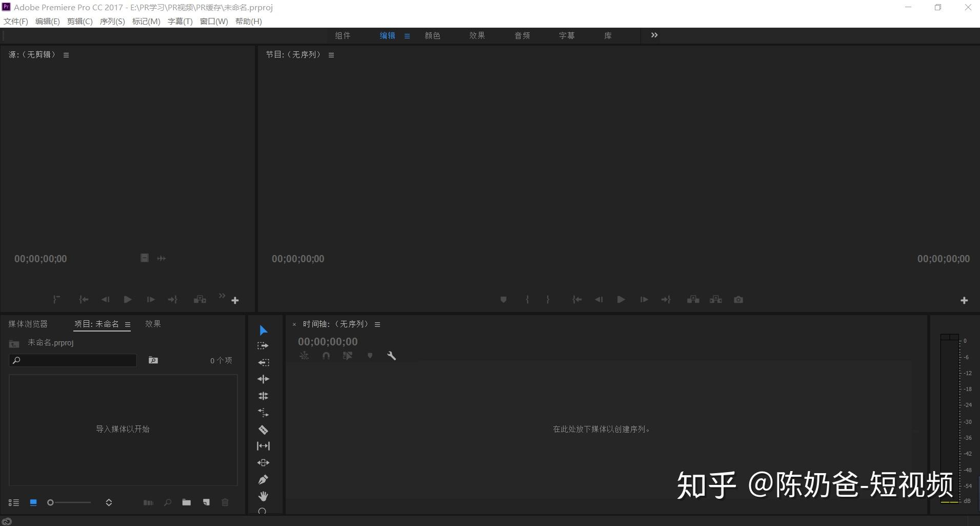
Task: Click the trash Clear icon in Project panel
Action: tap(225, 502)
